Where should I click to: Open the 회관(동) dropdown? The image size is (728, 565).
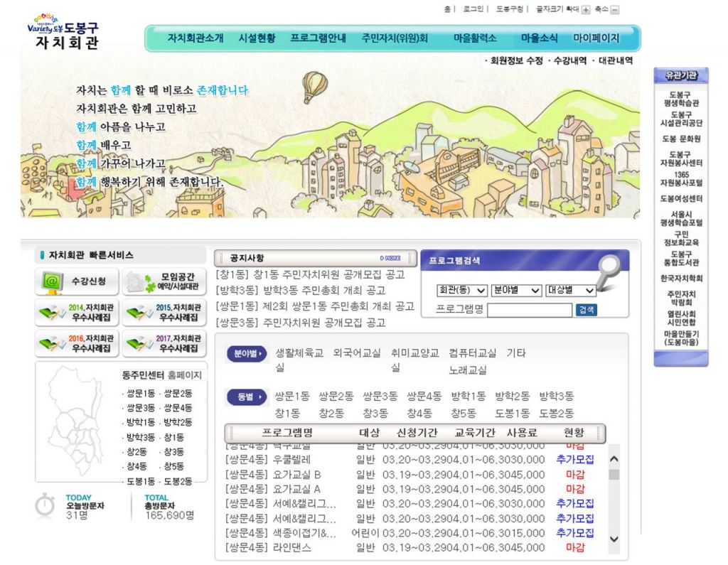pos(461,290)
